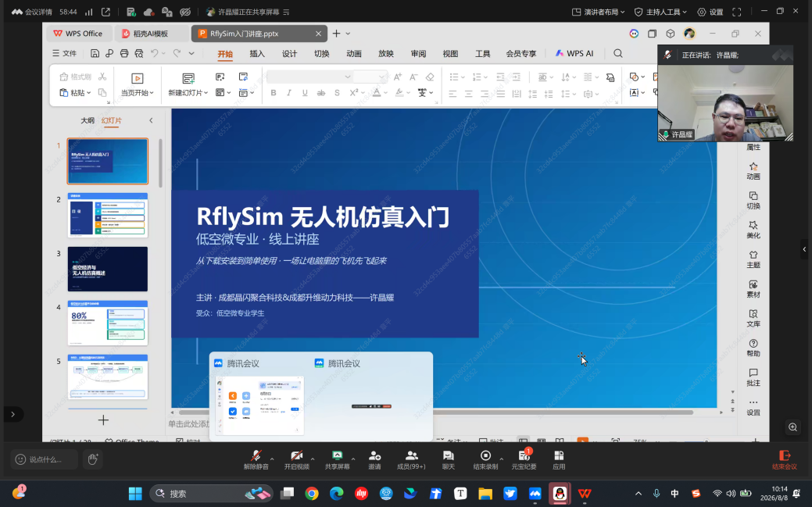Click the increase font size icon
Screen dimensions: 812x507
coord(397,77)
